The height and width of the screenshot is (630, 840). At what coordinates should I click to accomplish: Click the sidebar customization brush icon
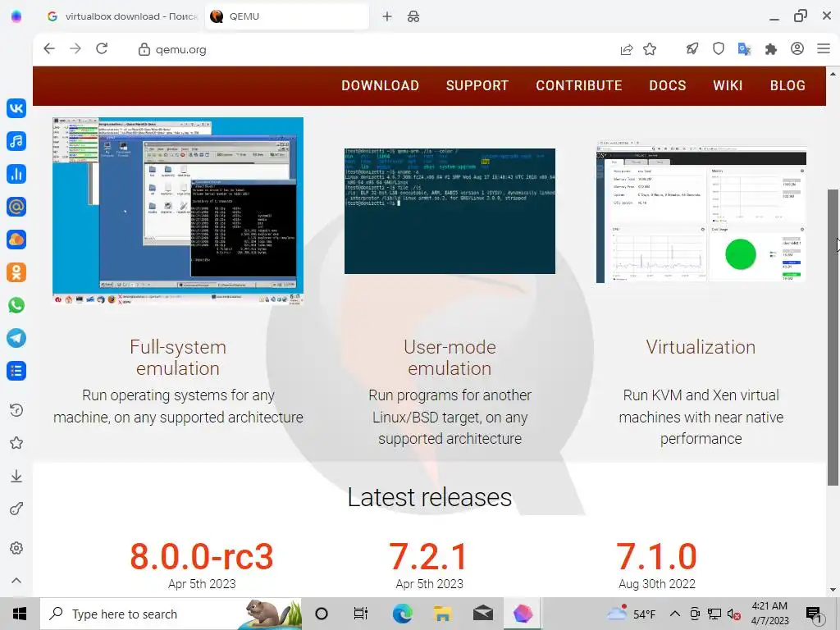(16, 509)
